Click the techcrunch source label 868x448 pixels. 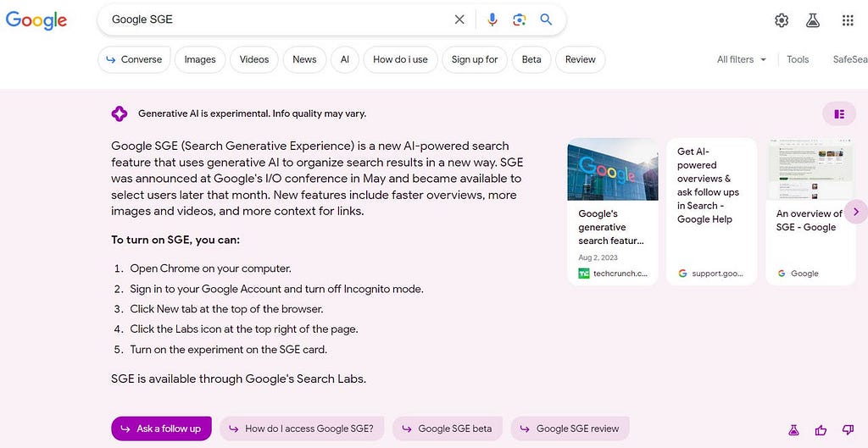[614, 274]
